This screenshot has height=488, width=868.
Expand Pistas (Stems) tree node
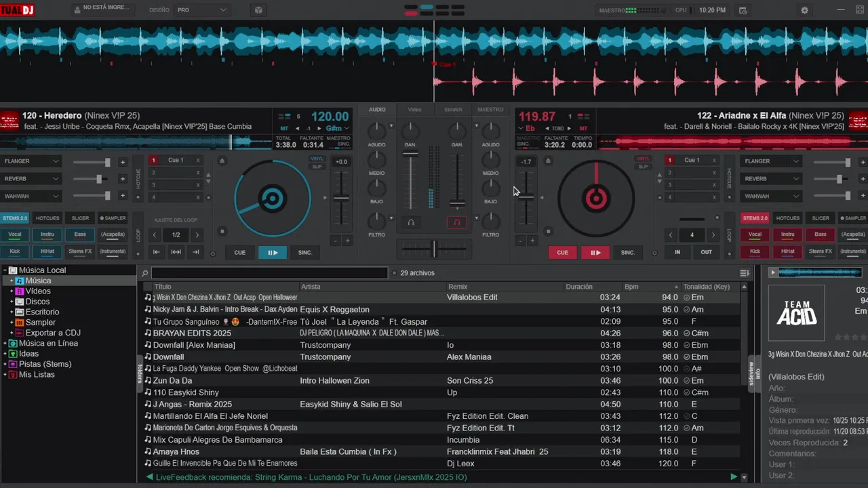click(5, 365)
